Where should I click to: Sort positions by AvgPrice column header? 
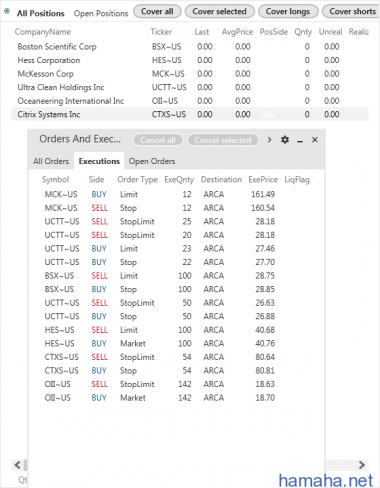(x=237, y=32)
